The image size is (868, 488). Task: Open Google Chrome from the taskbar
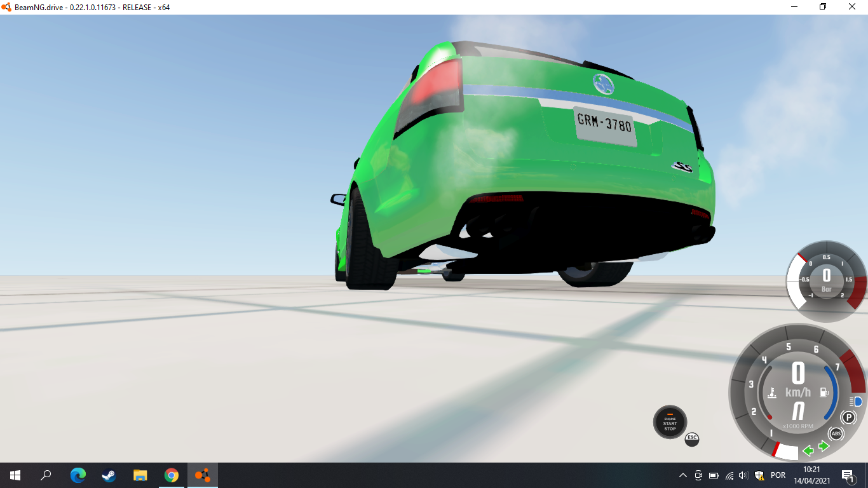[x=171, y=475]
